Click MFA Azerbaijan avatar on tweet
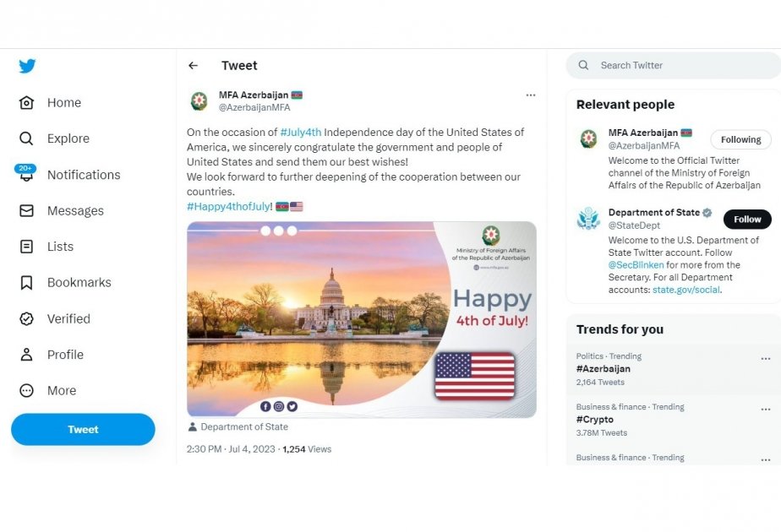 point(199,101)
